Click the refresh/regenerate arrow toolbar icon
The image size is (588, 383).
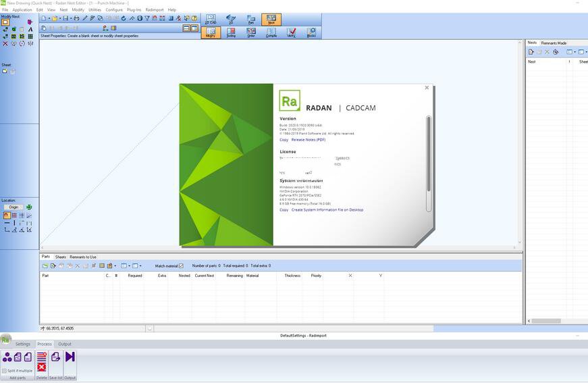pyautogui.click(x=124, y=18)
